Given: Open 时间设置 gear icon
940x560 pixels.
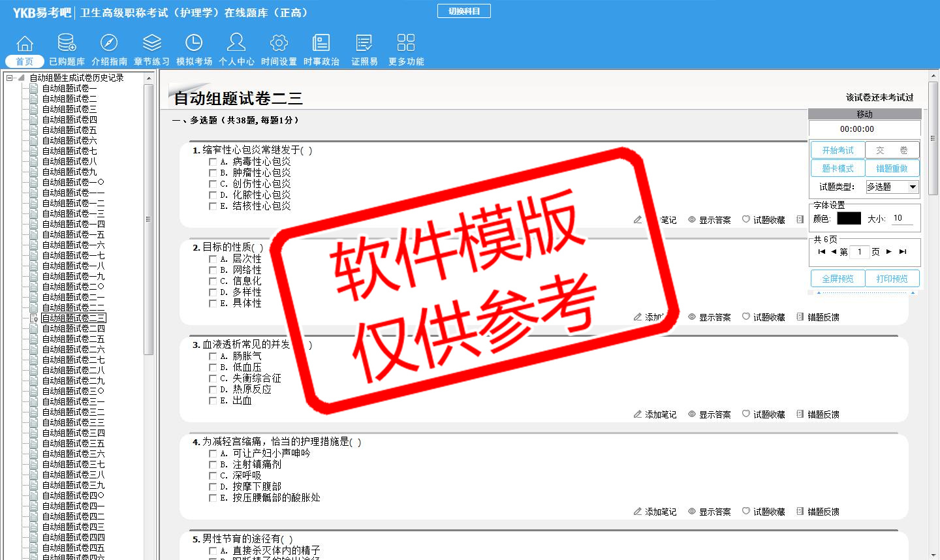Looking at the screenshot, I should (x=279, y=43).
